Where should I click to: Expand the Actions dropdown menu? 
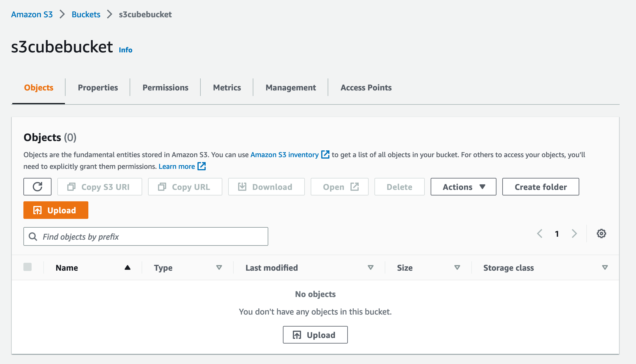[x=463, y=187]
